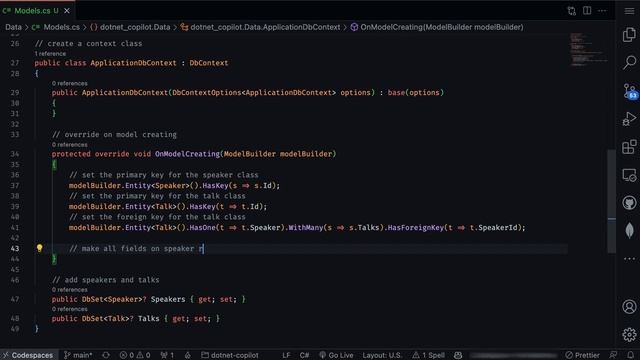
Task: Click 'Speakers' property name on line 47
Action: [168, 299]
